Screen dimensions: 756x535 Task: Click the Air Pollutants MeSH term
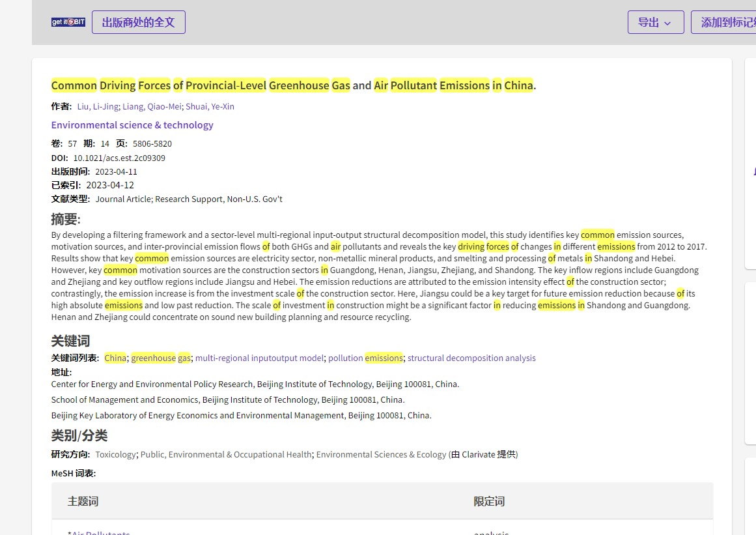[100, 532]
